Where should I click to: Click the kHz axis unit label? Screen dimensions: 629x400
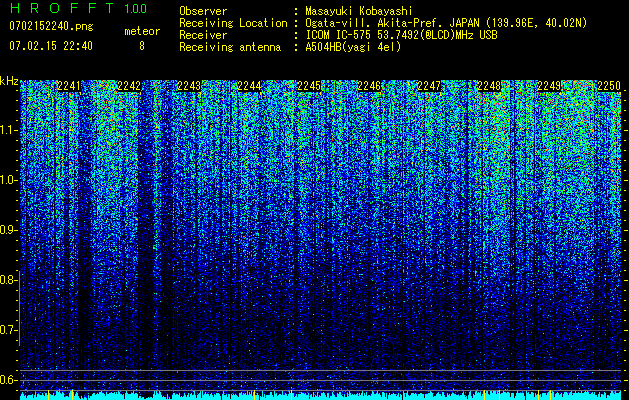tap(9, 81)
